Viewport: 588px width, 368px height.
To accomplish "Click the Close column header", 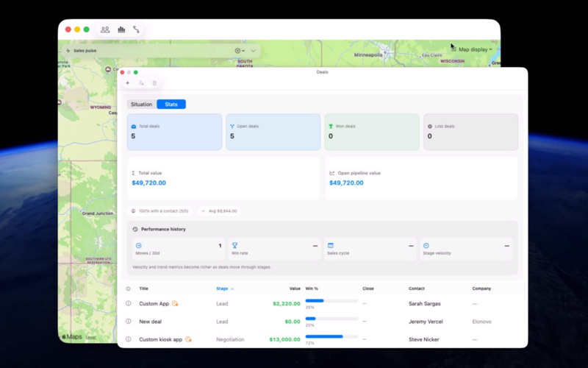I will point(368,289).
